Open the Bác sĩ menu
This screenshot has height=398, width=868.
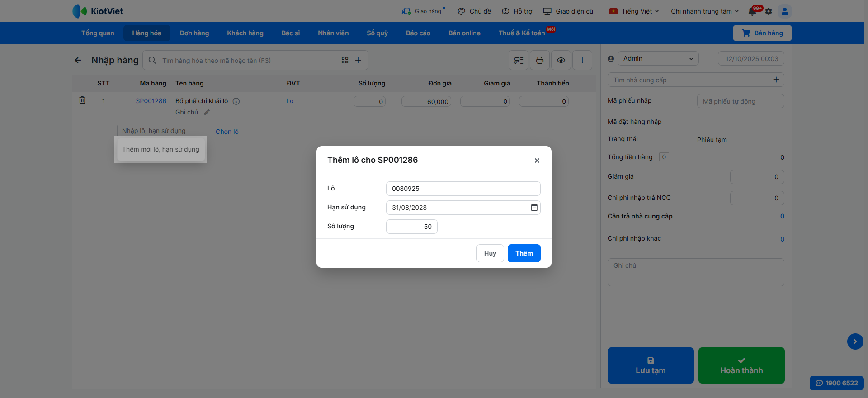tap(291, 33)
